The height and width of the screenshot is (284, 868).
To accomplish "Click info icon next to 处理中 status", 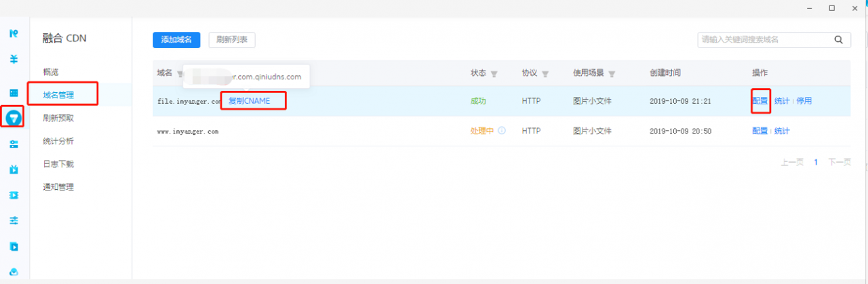I will click(x=502, y=131).
